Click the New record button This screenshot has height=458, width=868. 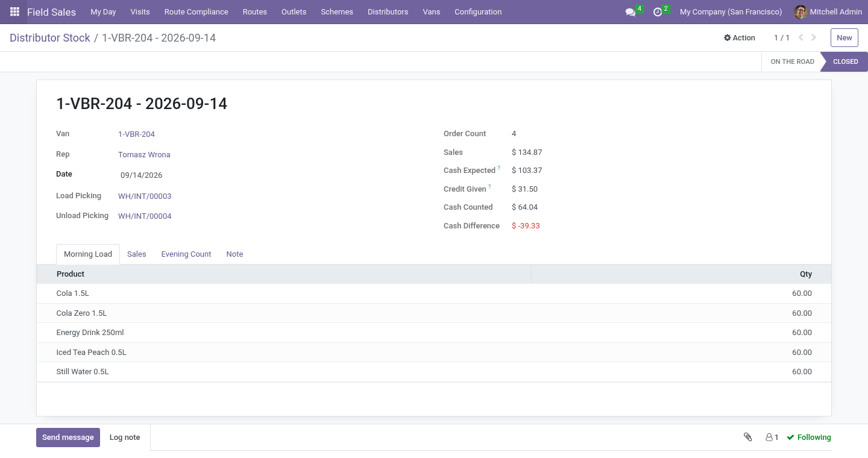click(x=844, y=37)
